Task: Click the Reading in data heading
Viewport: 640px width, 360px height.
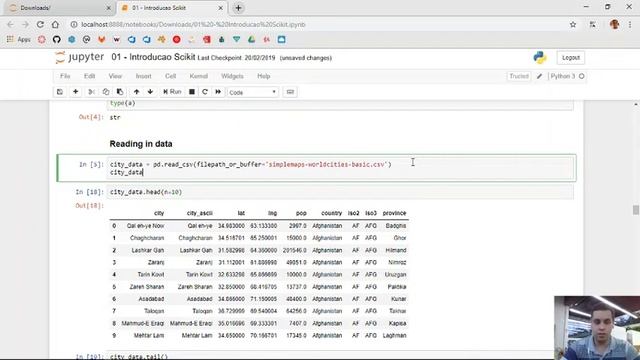Action: coord(141,144)
